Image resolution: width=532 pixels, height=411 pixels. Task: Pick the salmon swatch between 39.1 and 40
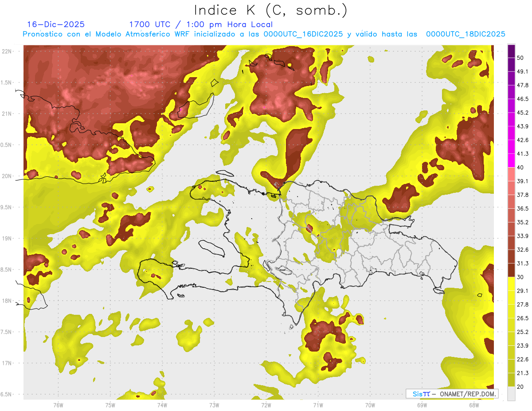pyautogui.click(x=511, y=174)
